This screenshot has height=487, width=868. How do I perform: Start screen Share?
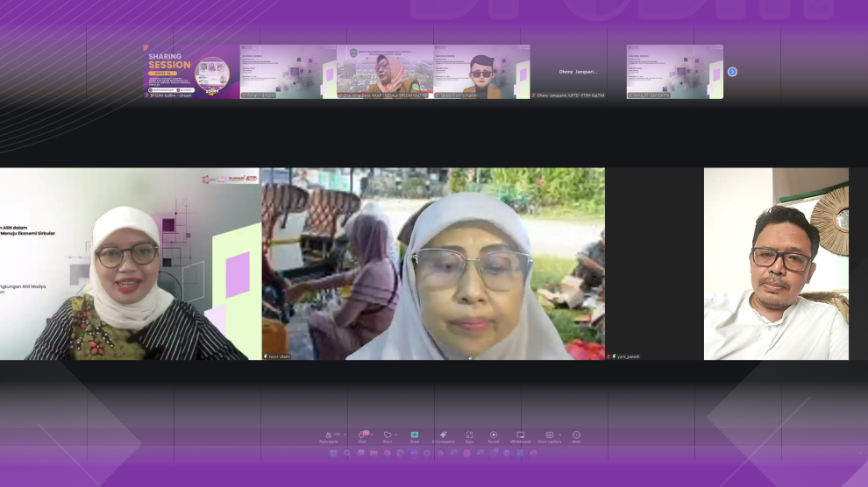tap(415, 435)
